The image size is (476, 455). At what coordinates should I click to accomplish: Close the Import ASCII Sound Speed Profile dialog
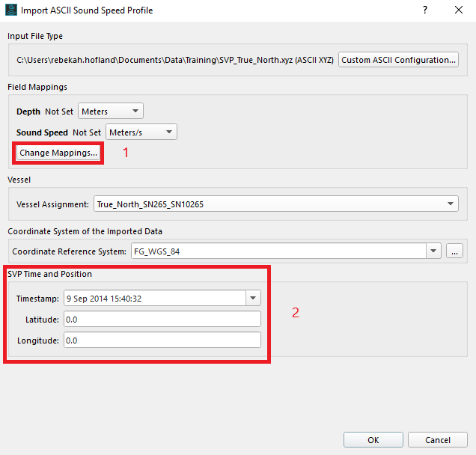click(458, 10)
